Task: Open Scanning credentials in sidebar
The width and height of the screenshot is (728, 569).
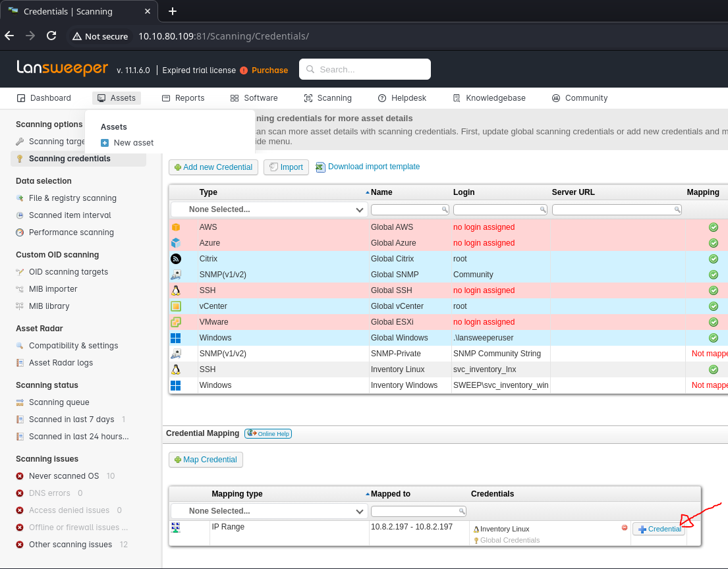Action: tap(78, 159)
